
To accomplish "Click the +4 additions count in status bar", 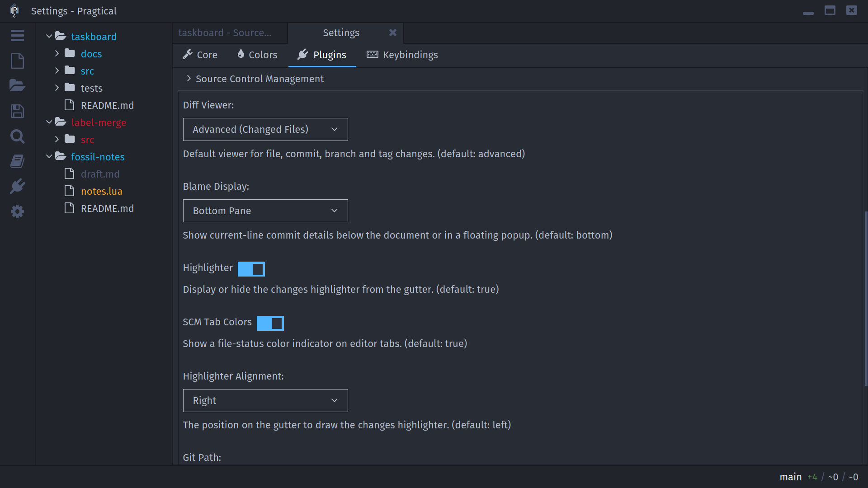I will click(812, 477).
